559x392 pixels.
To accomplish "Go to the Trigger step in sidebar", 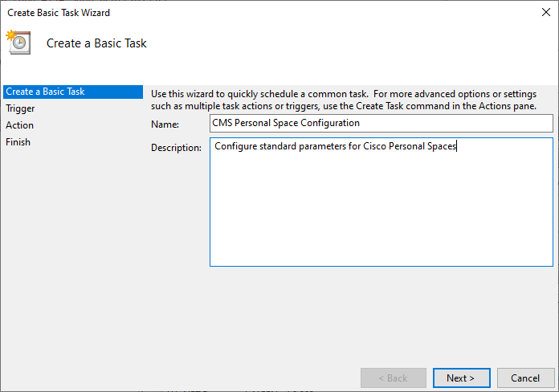I will (20, 108).
